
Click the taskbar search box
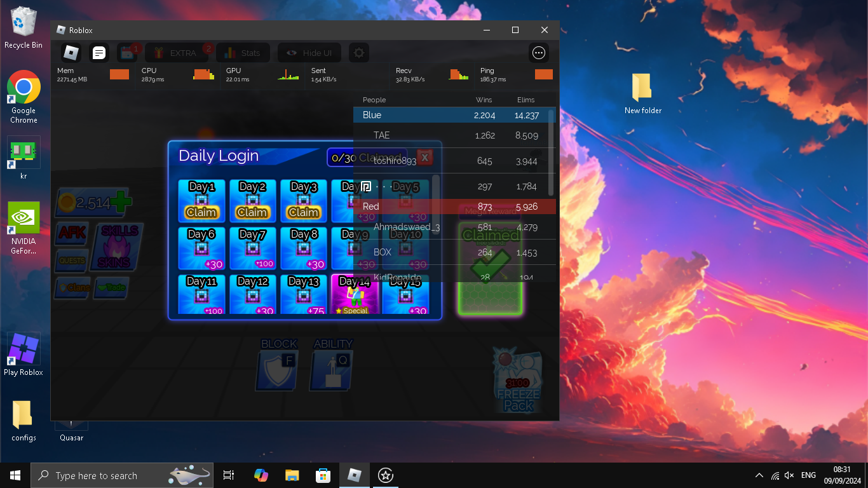[x=122, y=475]
